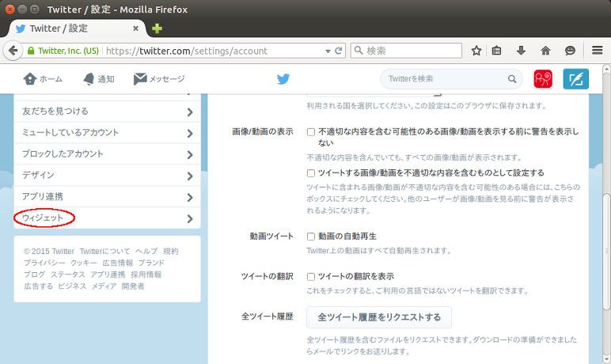Open the bookmarks list icon
The image size is (611, 364).
(x=496, y=51)
